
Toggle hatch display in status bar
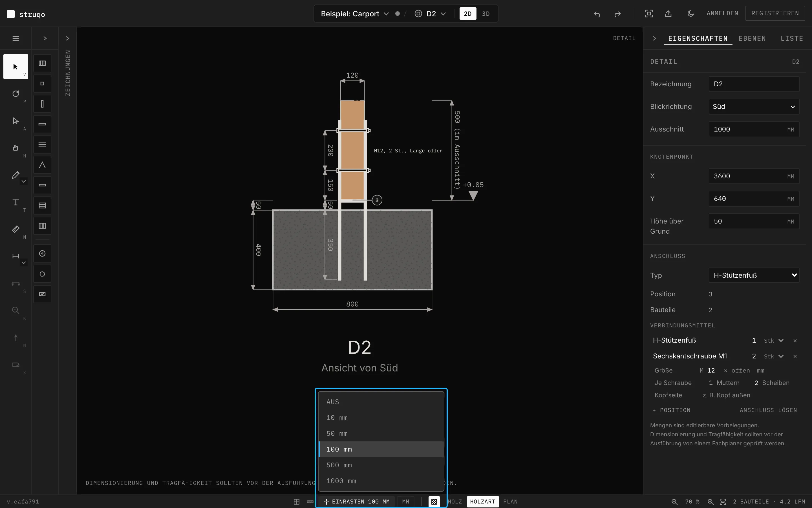pos(434,502)
